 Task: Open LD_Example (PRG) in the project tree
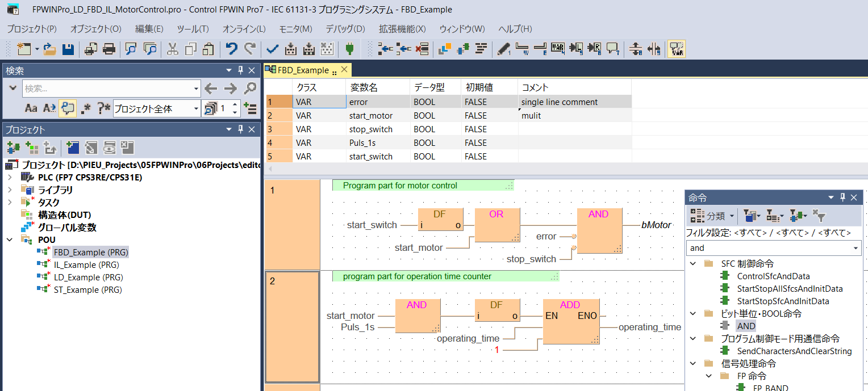(88, 278)
